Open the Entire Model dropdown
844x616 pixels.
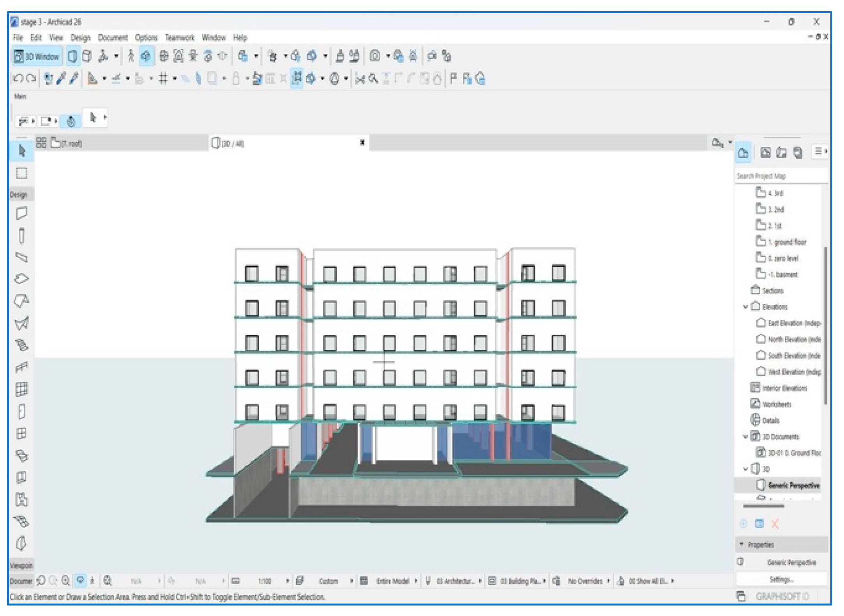[x=392, y=581]
